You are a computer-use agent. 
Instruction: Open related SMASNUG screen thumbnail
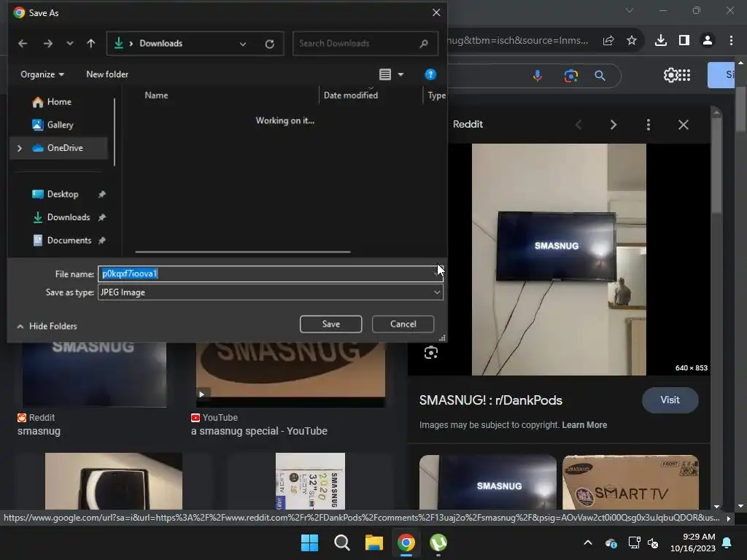point(488,483)
